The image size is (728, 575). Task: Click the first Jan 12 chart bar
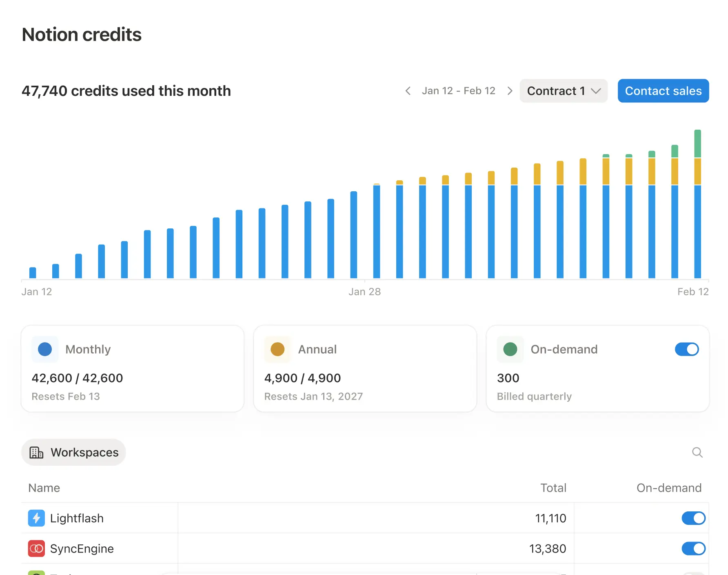(33, 272)
